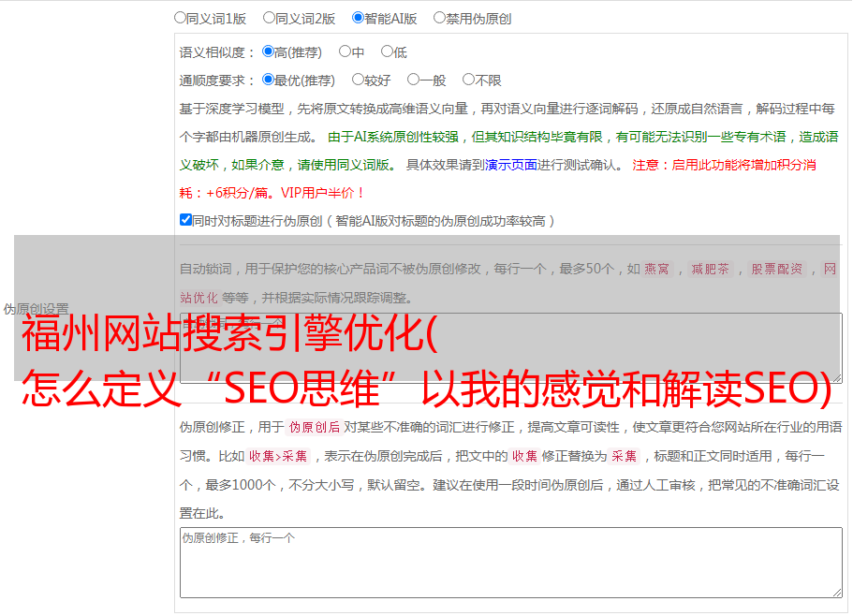853x616 pixels.
Task: Set 通顺度要求 to 不限
Action: coord(468,80)
